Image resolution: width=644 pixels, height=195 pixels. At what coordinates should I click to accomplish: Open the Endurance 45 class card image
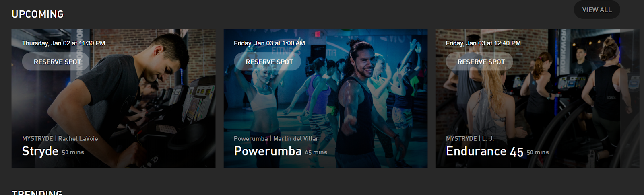(x=537, y=99)
